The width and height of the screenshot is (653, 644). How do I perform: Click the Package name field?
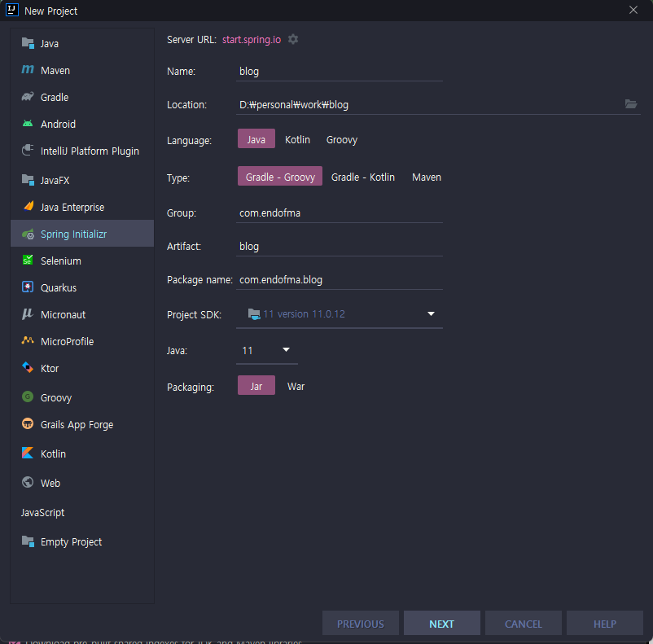(340, 279)
